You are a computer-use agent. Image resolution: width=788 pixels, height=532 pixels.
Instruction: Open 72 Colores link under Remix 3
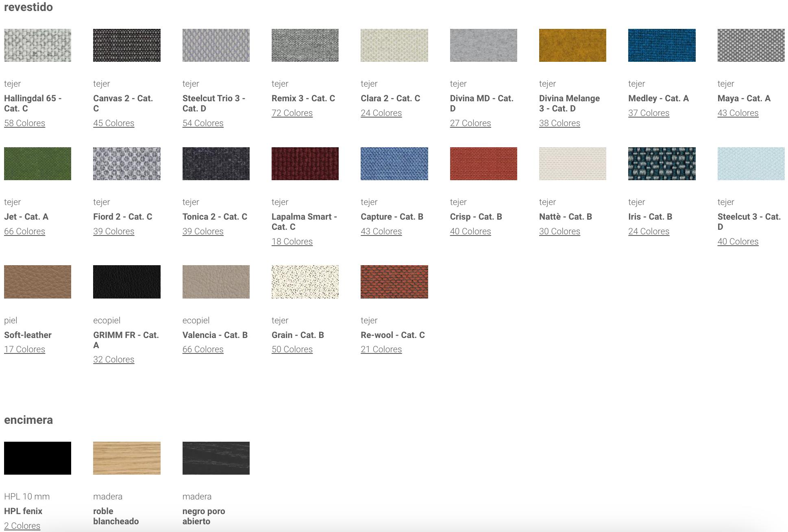(292, 113)
